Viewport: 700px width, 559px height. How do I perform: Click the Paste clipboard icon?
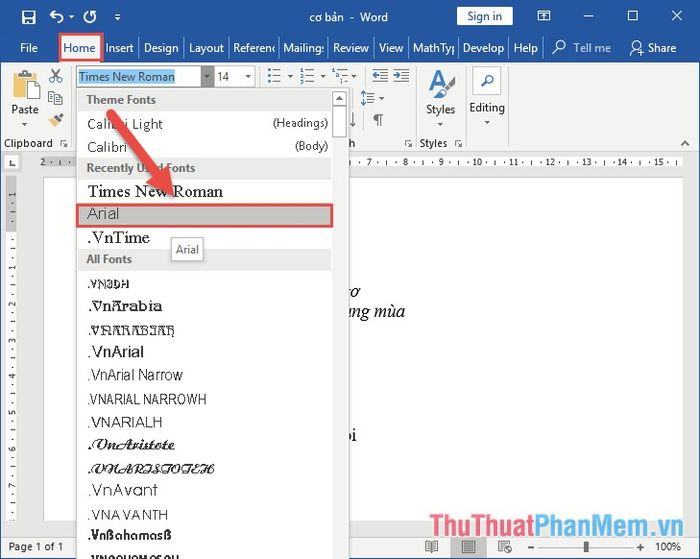25,85
